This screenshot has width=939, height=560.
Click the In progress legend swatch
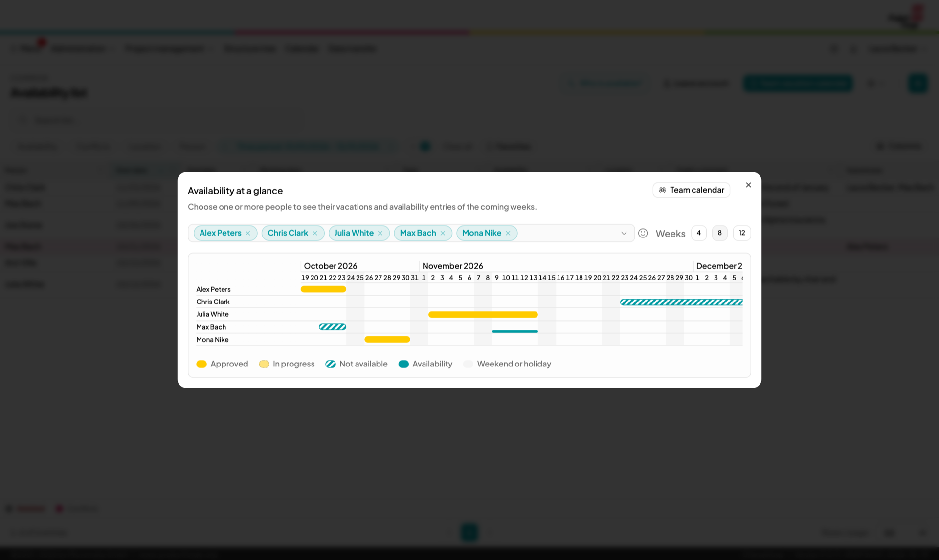(264, 364)
